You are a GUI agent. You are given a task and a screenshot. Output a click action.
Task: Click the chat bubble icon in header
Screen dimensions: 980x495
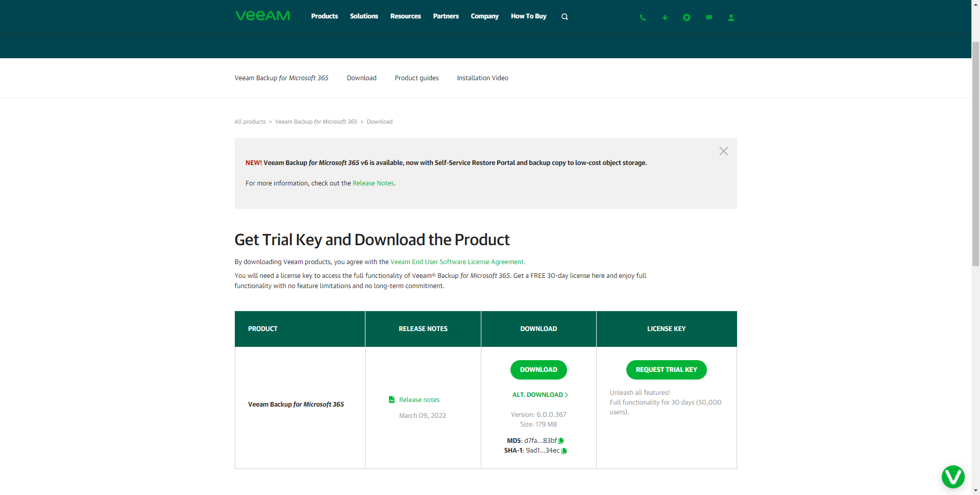(x=709, y=17)
